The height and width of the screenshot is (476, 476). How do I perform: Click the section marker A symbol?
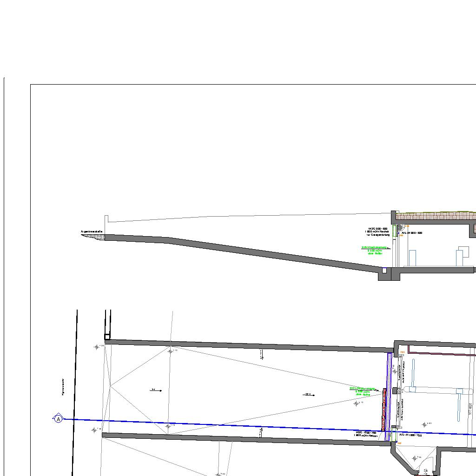[x=58, y=419]
